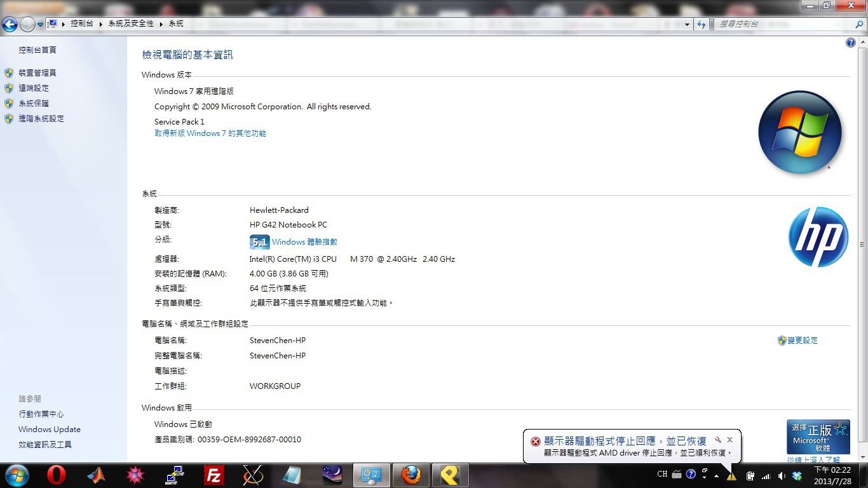Open the notepad app on taskbar
The height and width of the screenshot is (488, 868).
pyautogui.click(x=293, y=475)
